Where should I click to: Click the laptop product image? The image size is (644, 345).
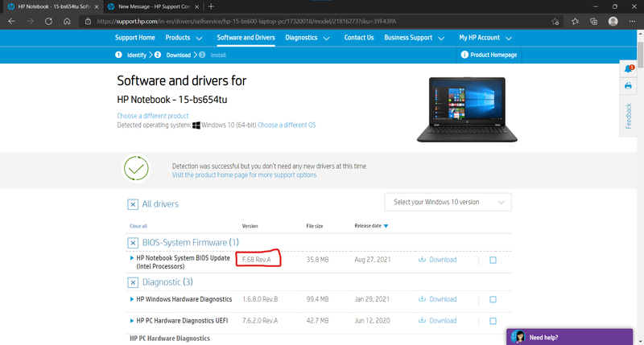coord(467,109)
